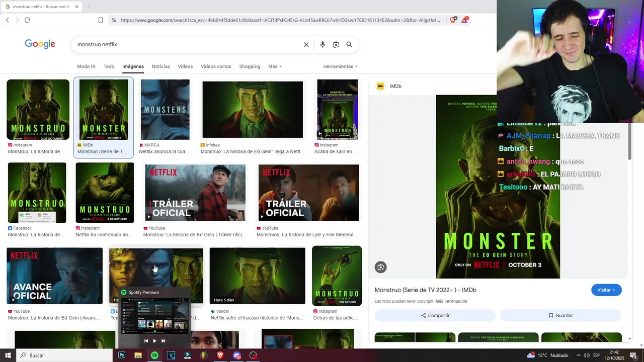Image resolution: width=644 pixels, height=362 pixels.
Task: Open Vegas Pro from the taskbar
Action: (171, 355)
